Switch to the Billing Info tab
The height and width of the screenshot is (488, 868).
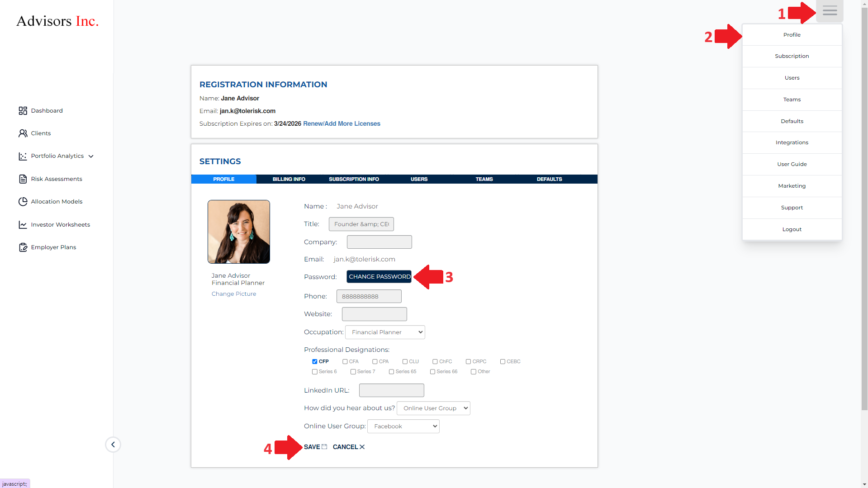(289, 179)
